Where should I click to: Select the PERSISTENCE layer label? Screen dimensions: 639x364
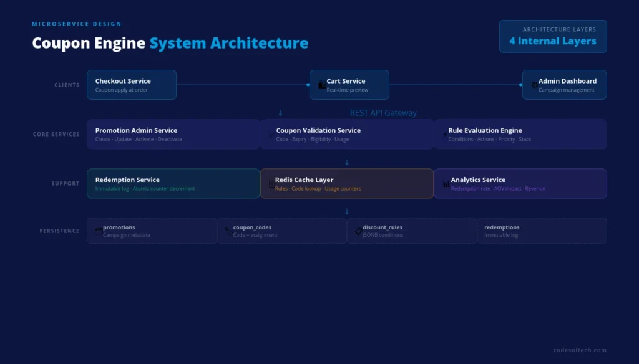[x=59, y=231]
